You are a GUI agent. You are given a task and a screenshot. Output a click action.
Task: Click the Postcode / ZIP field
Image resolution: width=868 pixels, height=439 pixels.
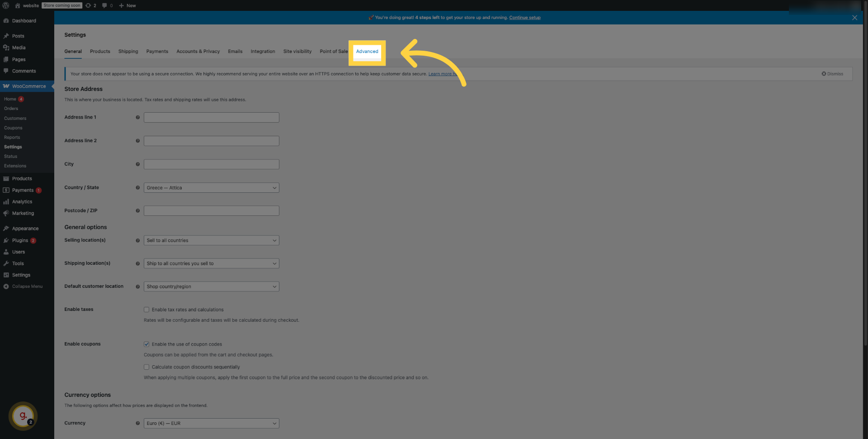pos(212,211)
